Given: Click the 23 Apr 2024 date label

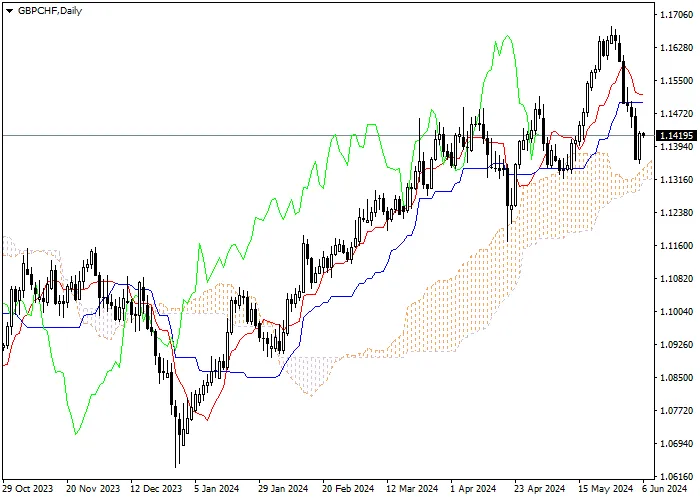Looking at the screenshot, I should click(x=540, y=489).
